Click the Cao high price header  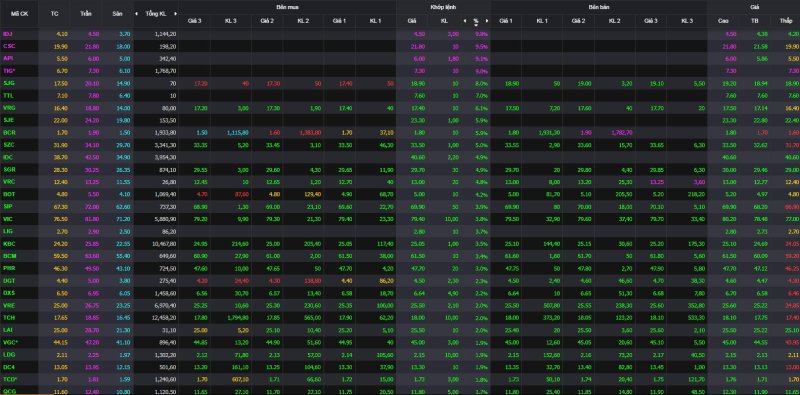[723, 21]
